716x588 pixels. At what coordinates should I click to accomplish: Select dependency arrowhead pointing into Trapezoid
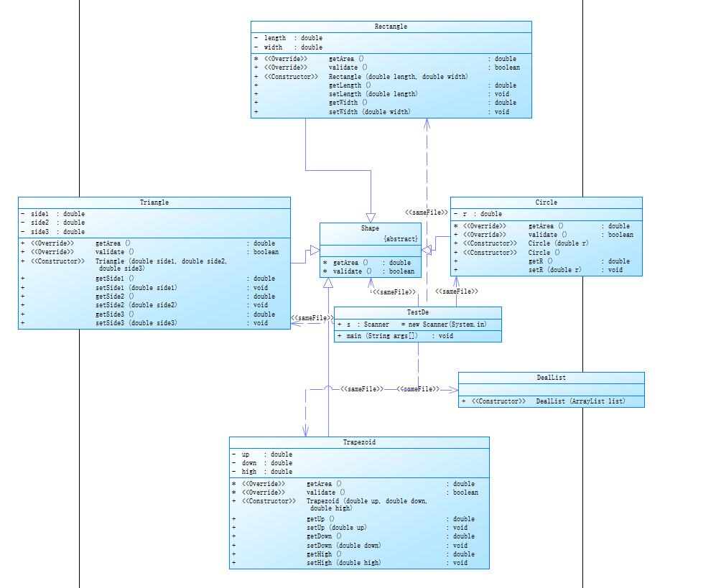(305, 431)
